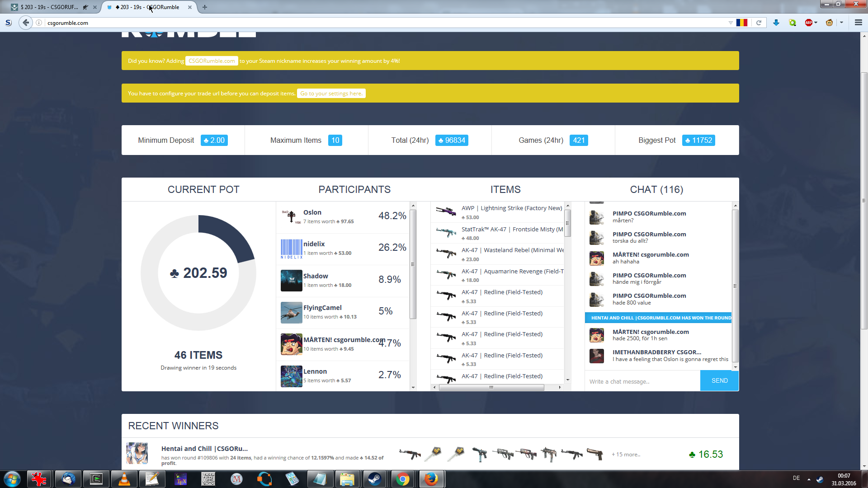Click the Firefox downloads arrow icon
This screenshot has width=868, height=488.
(776, 23)
